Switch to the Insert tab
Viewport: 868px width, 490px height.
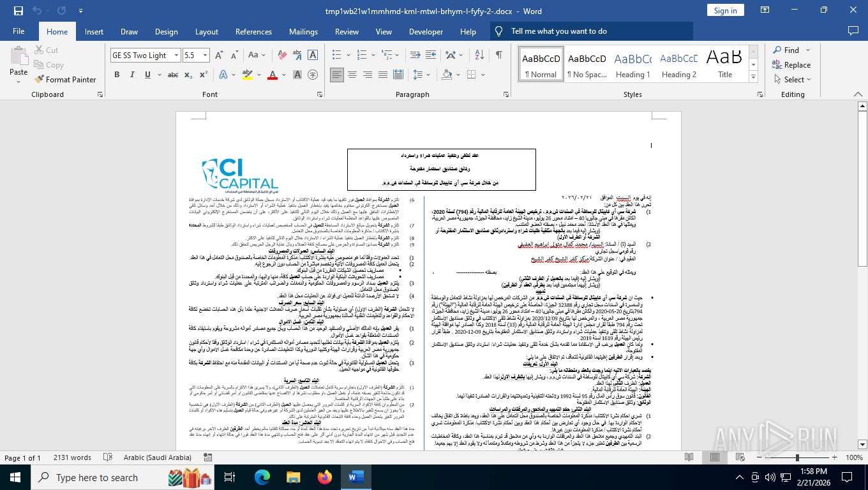click(94, 31)
